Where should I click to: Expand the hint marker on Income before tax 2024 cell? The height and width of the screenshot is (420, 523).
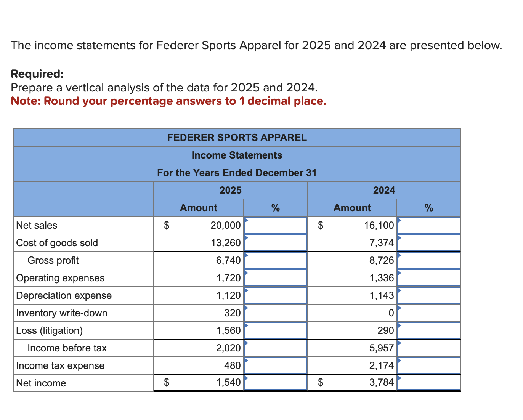point(400,344)
